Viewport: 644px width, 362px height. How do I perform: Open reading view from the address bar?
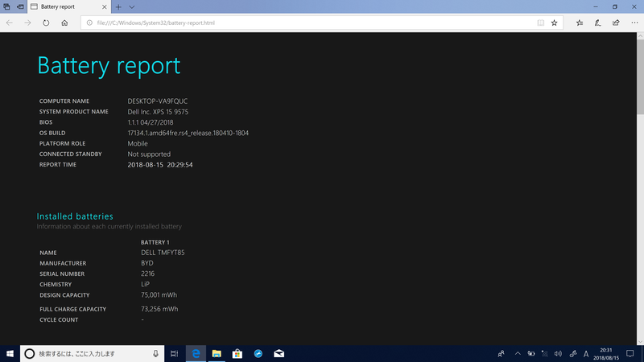coord(540,23)
